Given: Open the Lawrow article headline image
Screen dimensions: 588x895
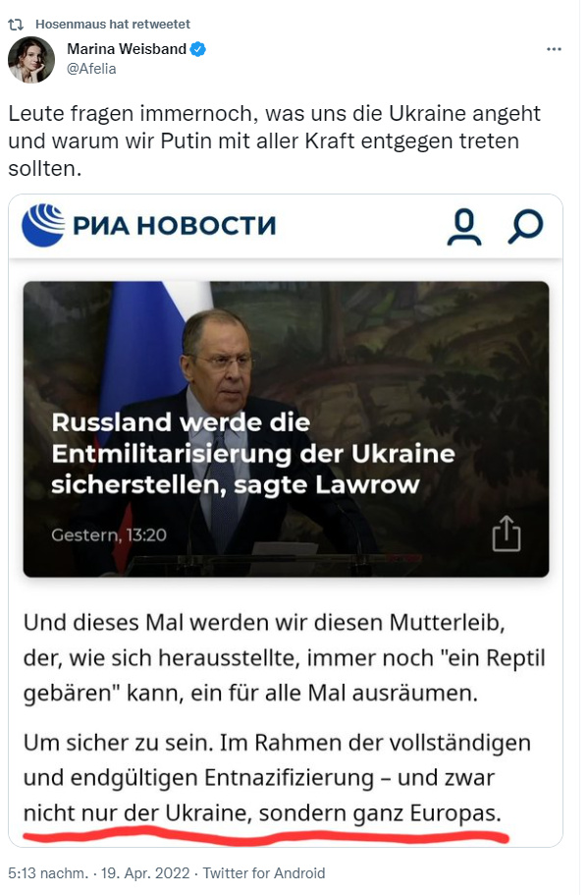Looking at the screenshot, I should point(286,429).
